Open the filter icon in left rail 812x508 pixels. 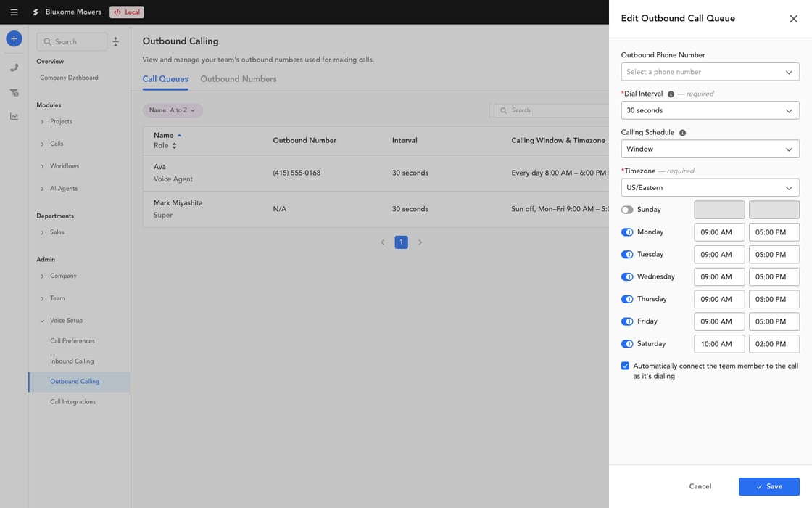click(14, 92)
